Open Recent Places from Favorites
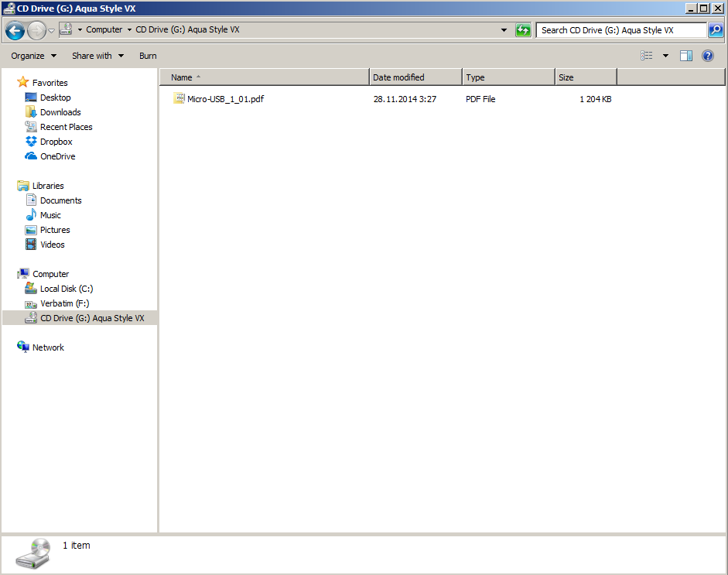728x575 pixels. pos(66,127)
